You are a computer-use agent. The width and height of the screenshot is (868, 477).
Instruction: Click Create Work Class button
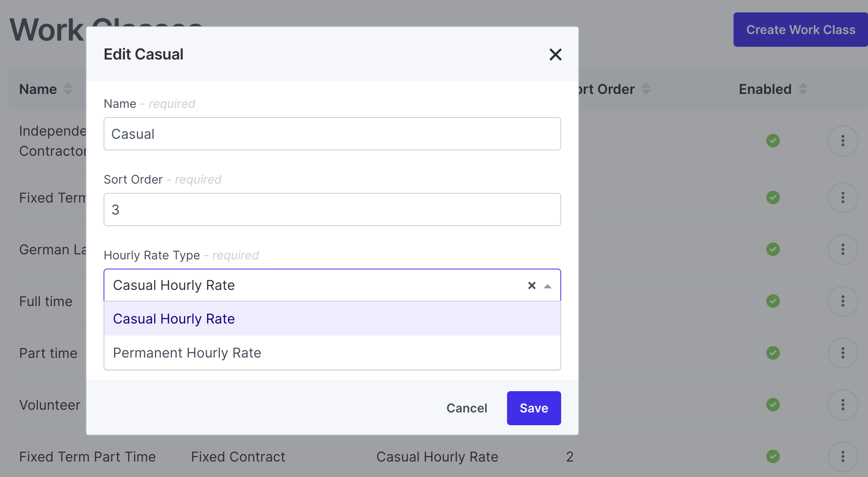(x=800, y=30)
